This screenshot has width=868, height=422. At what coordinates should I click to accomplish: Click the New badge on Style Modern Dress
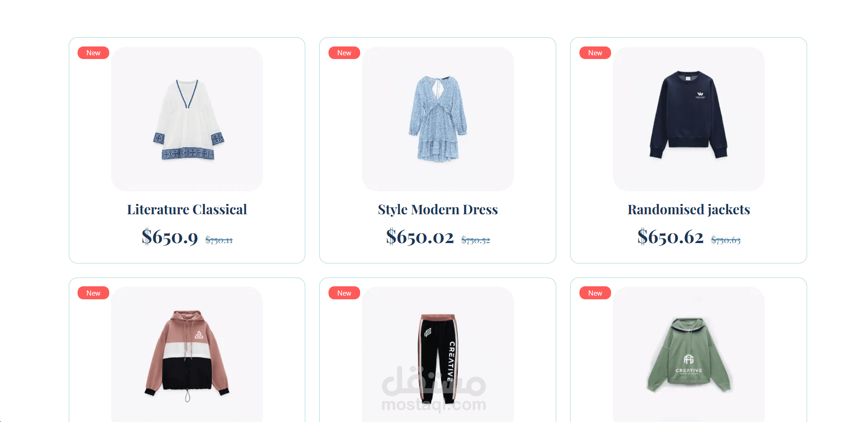344,53
